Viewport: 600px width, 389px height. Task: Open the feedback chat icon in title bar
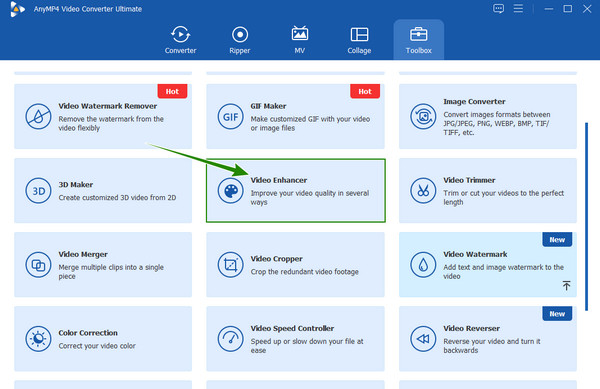(x=498, y=8)
